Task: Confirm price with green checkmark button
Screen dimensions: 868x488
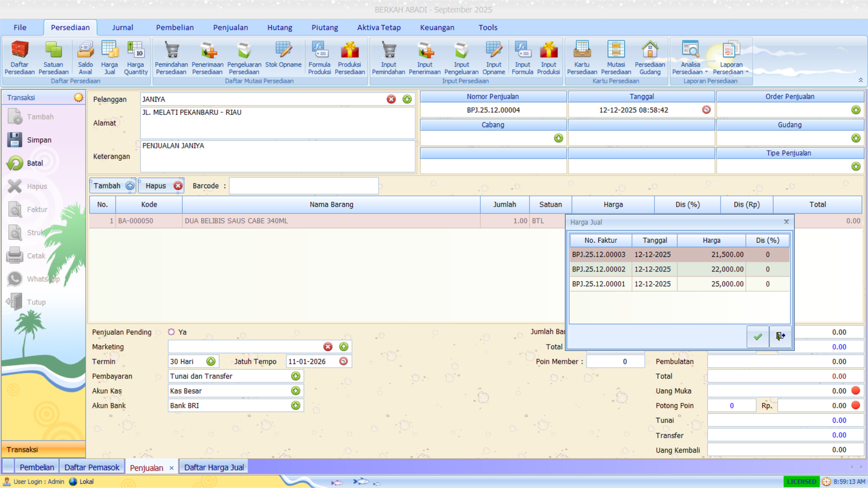Action: pyautogui.click(x=757, y=337)
